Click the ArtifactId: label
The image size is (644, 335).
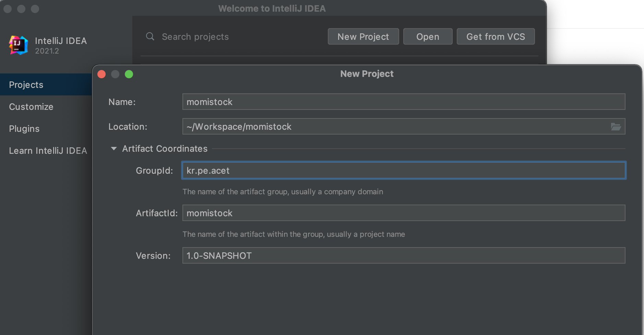[157, 213]
